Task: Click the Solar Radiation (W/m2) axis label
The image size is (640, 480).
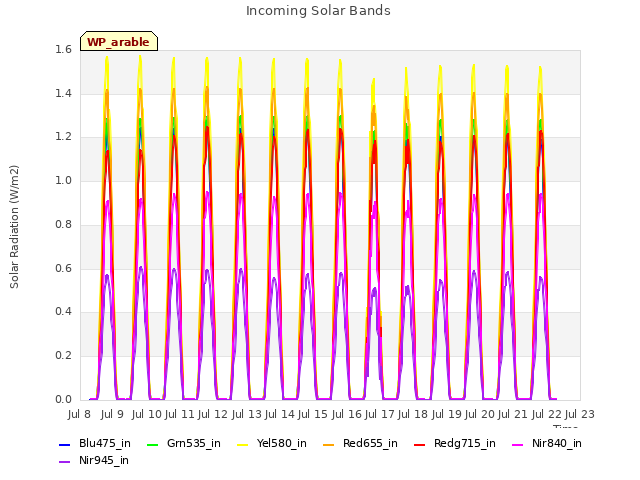Action: pos(14,227)
